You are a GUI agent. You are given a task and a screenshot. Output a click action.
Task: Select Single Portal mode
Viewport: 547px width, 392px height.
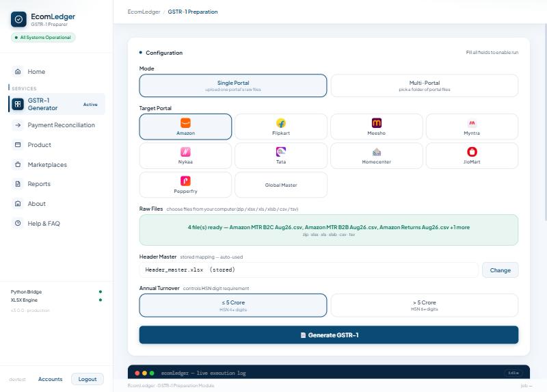pos(233,86)
